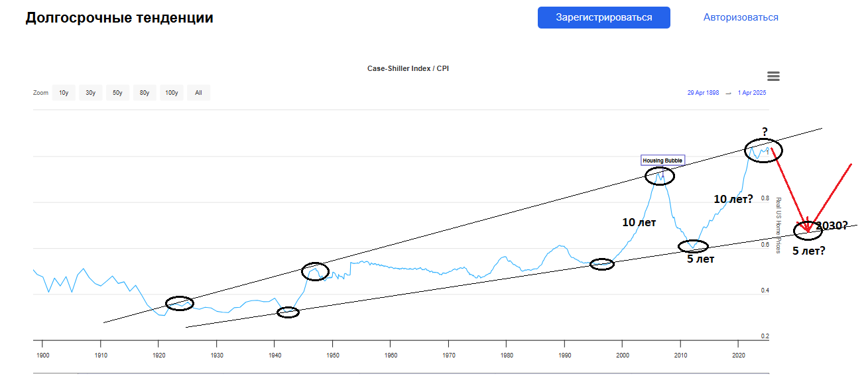
Task: Open the chart context hamburger menu
Action: tap(773, 76)
